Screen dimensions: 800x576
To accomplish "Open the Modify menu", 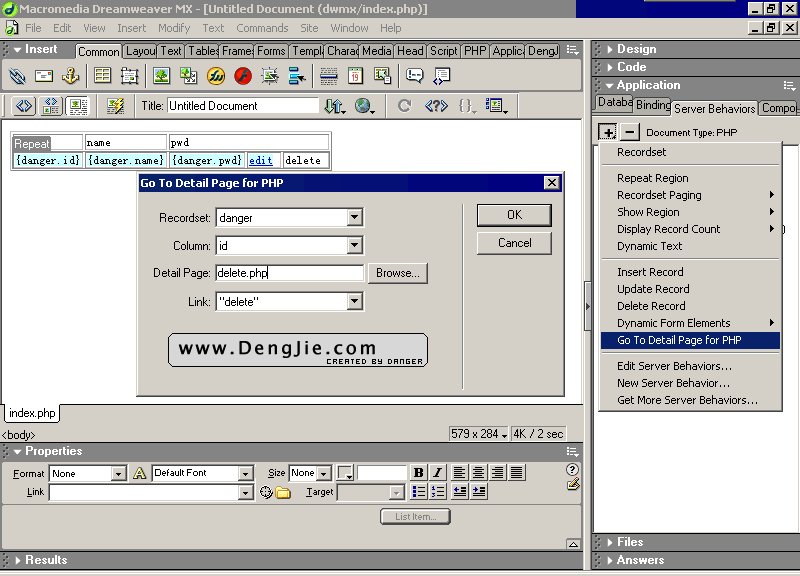I will 174,28.
